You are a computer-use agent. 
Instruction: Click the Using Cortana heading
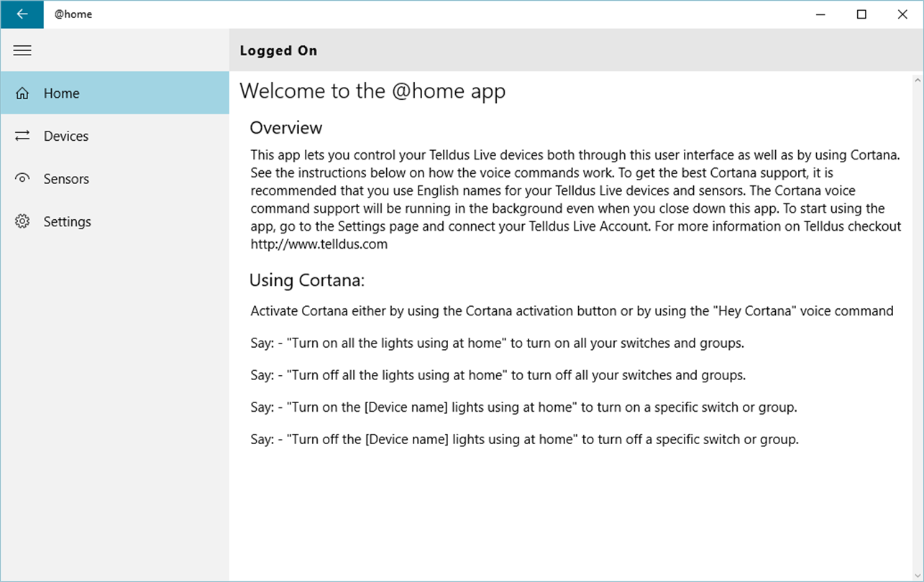coord(307,280)
